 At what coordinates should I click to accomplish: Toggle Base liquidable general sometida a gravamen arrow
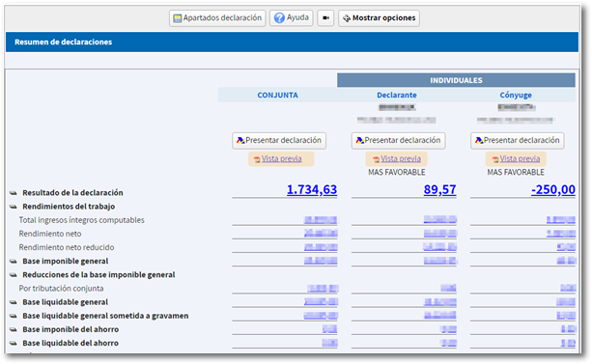tap(14, 316)
